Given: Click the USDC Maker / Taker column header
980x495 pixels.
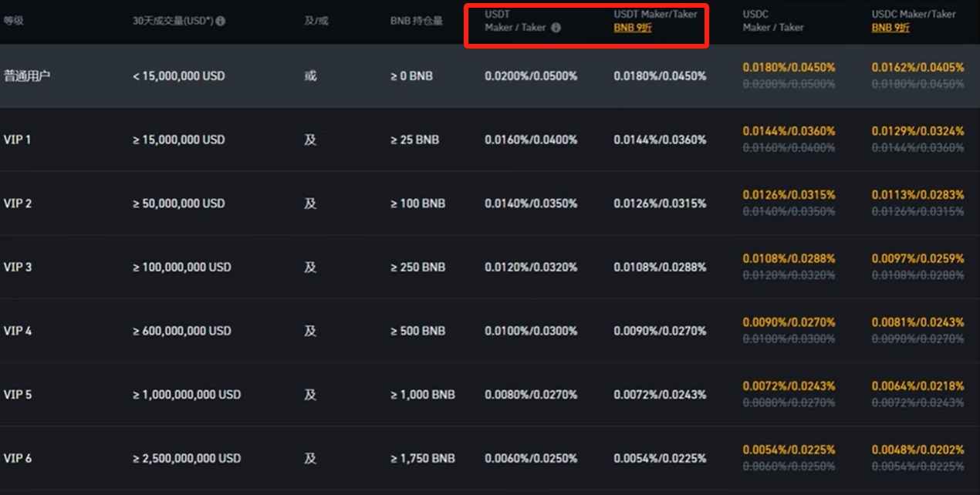Looking at the screenshot, I should pos(772,21).
